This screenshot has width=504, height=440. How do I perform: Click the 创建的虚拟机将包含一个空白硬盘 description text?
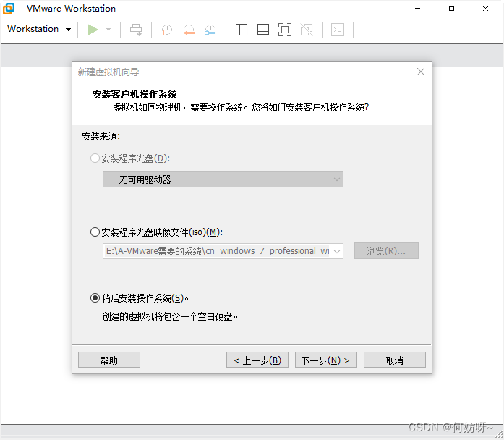(x=170, y=316)
